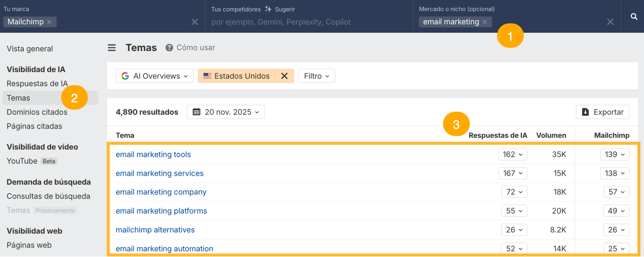Open Vista general in sidebar
Viewport: 644px width, 257px height.
[x=30, y=49]
